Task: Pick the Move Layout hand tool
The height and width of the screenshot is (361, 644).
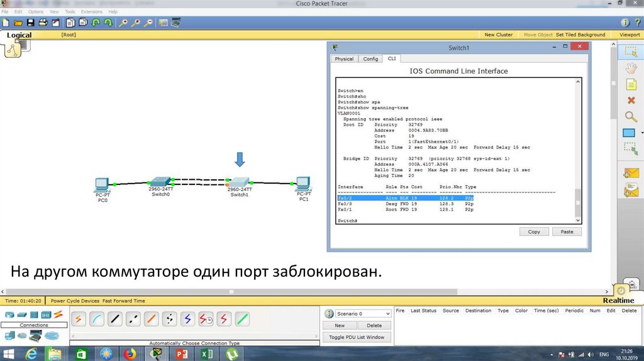Action: click(x=631, y=68)
